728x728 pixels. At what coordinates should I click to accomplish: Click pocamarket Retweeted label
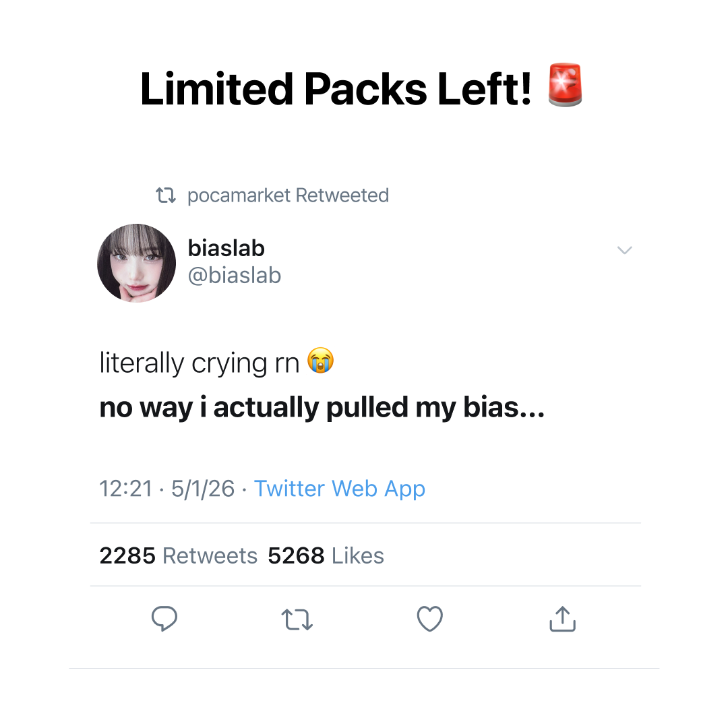pyautogui.click(x=288, y=195)
